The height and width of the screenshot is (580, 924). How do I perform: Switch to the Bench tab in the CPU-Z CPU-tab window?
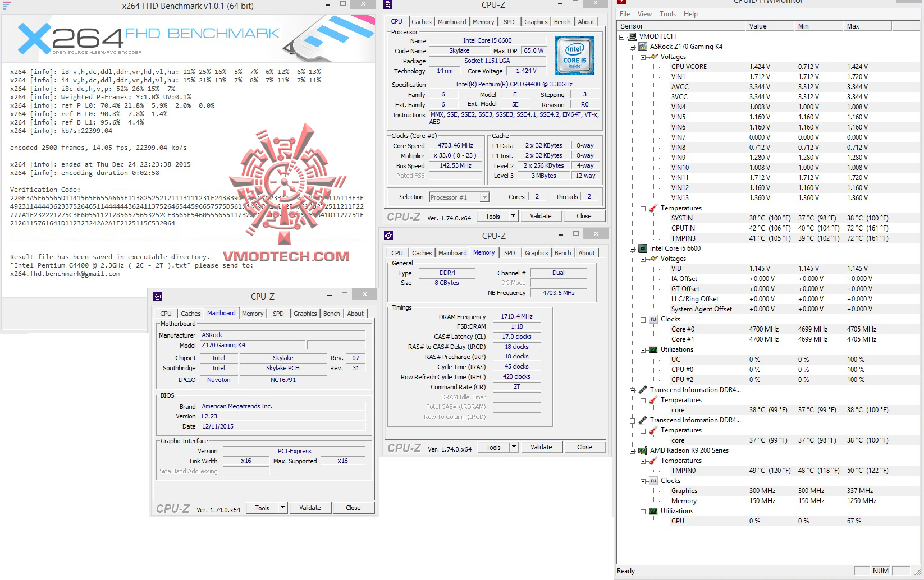(x=562, y=22)
